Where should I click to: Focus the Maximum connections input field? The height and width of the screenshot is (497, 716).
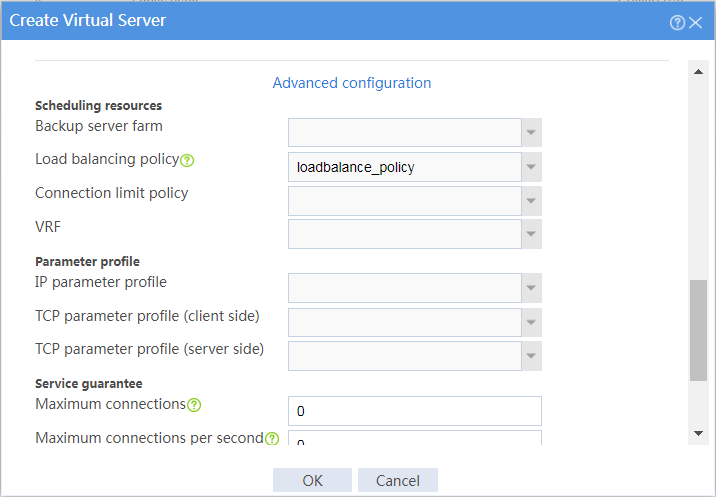(415, 411)
